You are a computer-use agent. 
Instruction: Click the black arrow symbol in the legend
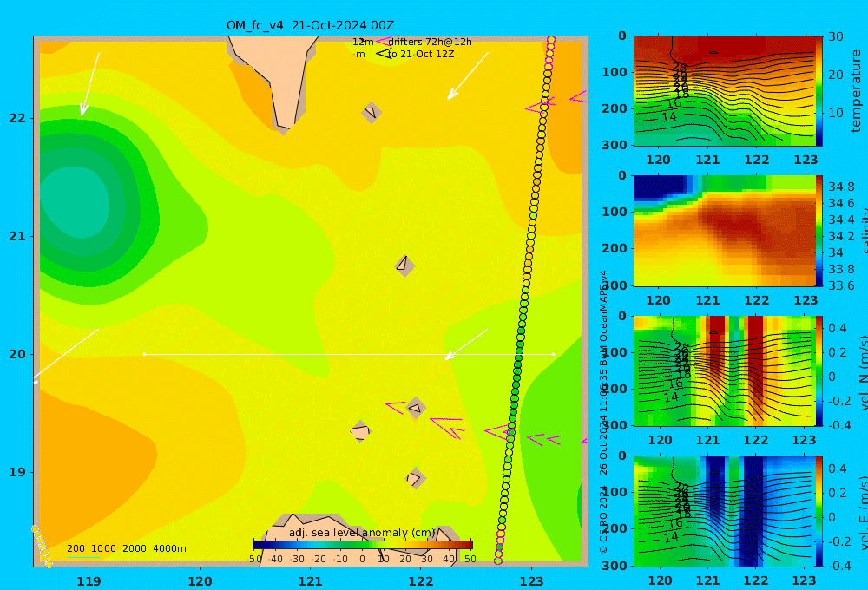pos(383,54)
